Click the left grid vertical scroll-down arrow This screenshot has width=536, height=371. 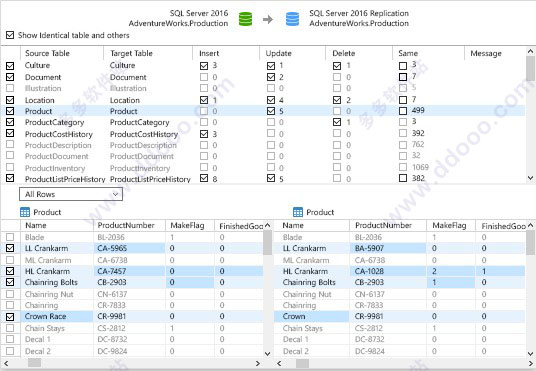(268, 354)
